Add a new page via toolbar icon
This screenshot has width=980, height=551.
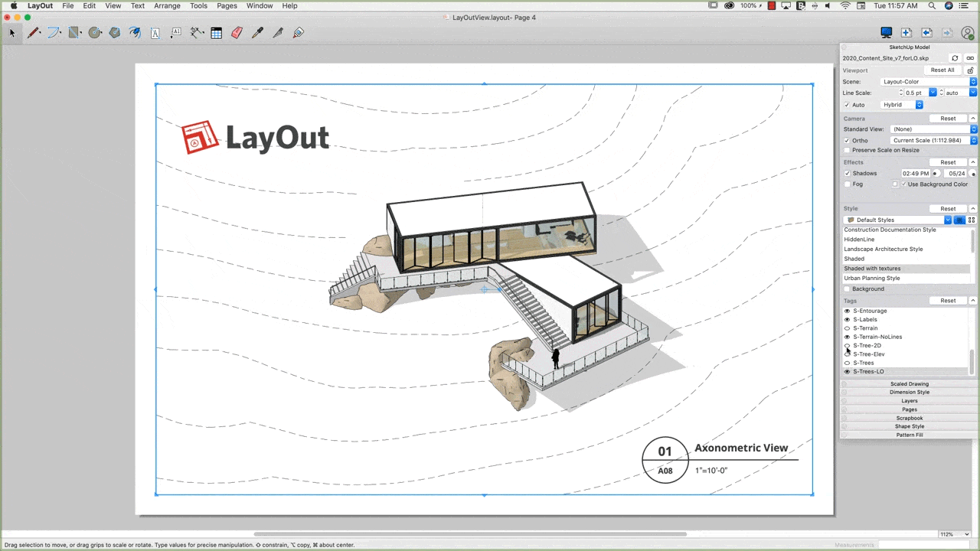(906, 32)
